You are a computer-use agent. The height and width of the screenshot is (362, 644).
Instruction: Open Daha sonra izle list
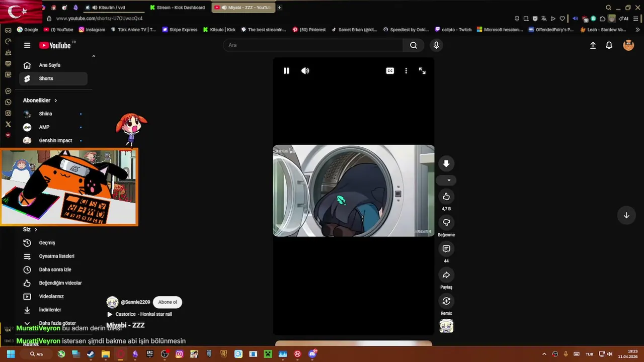(53, 269)
